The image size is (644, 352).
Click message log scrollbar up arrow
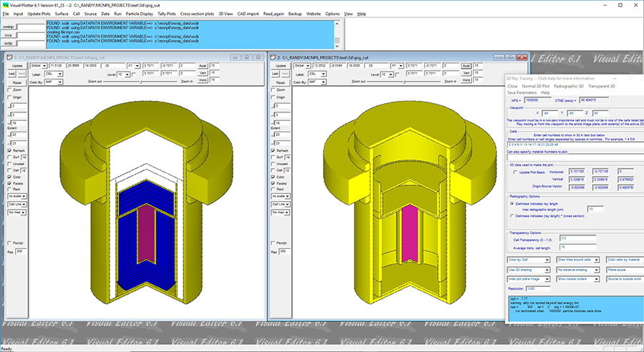[x=337, y=24]
